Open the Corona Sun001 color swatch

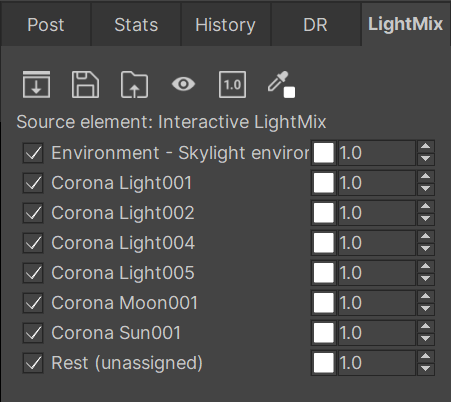324,333
